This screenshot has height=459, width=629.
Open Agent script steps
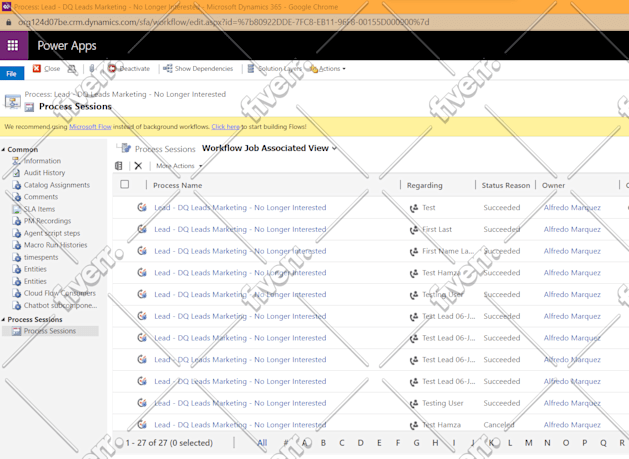[52, 233]
